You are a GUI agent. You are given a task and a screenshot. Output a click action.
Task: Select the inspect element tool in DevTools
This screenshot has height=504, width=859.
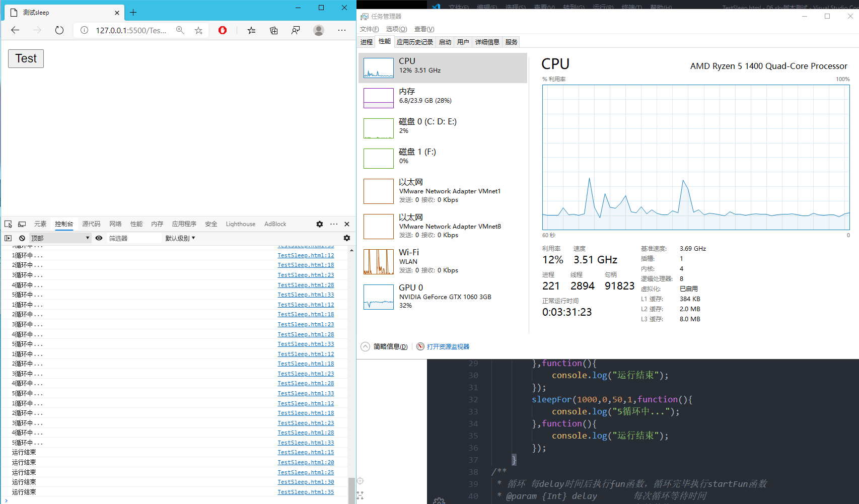[x=8, y=224]
